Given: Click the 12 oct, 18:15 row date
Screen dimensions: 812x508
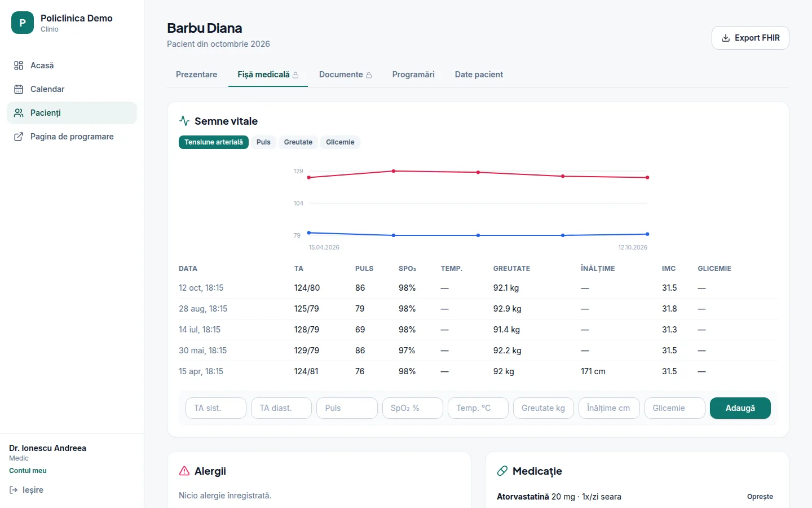Looking at the screenshot, I should click(201, 288).
